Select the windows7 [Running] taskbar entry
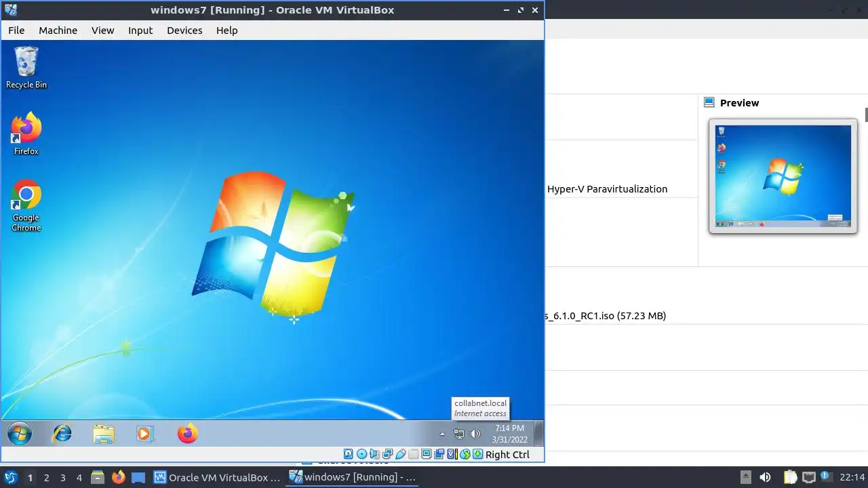Screen dimensions: 868x488 [x=353, y=477]
